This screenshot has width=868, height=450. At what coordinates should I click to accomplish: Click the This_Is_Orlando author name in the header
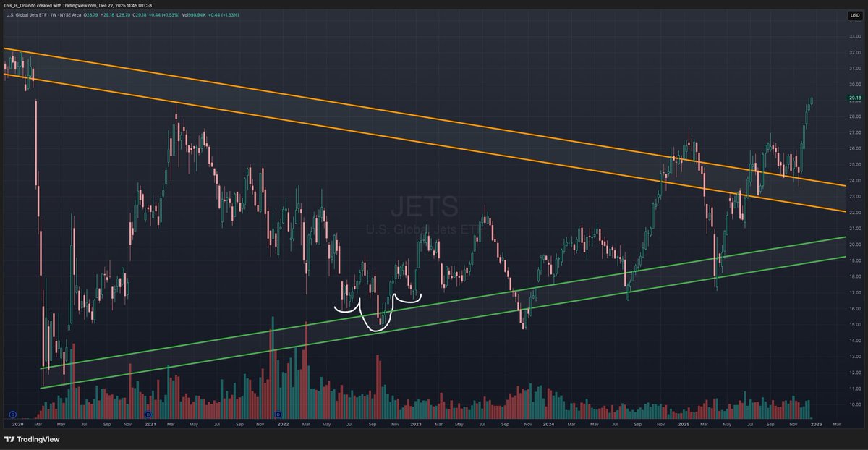[20, 5]
